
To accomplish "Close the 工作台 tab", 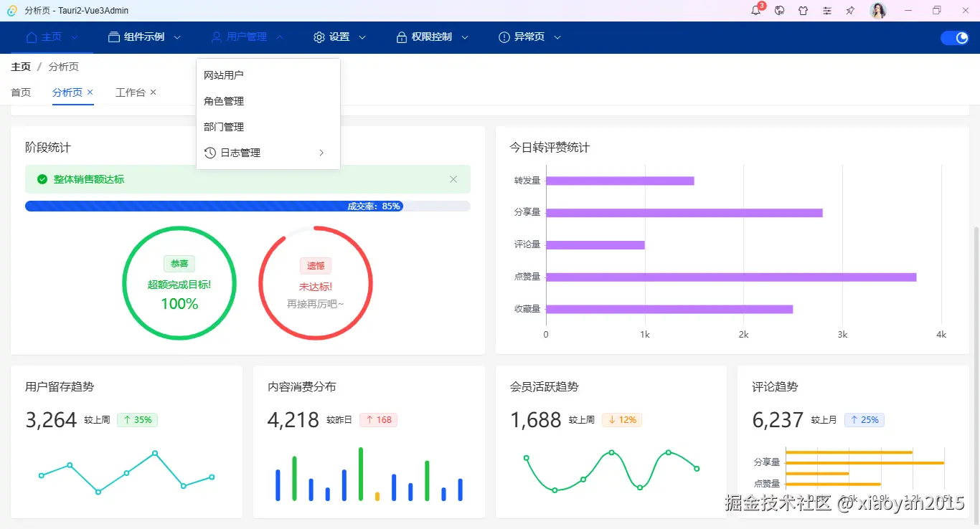I will [x=153, y=92].
